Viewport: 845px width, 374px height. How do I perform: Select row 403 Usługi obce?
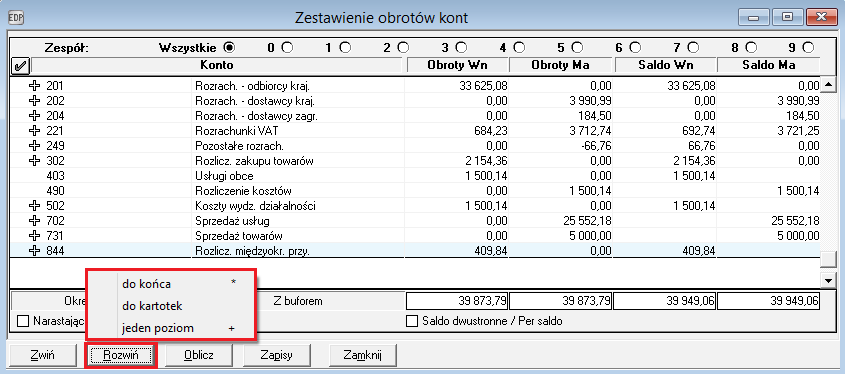coord(415,176)
